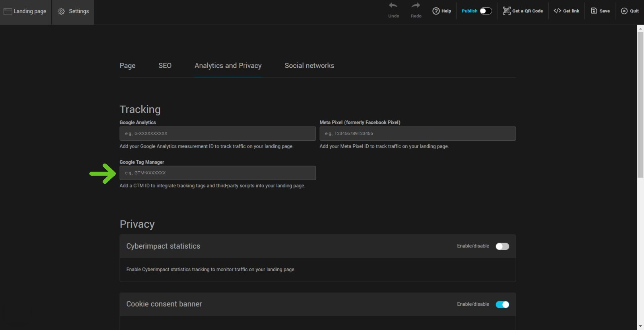Quit the landing page editor
644x330 pixels.
[x=630, y=11]
